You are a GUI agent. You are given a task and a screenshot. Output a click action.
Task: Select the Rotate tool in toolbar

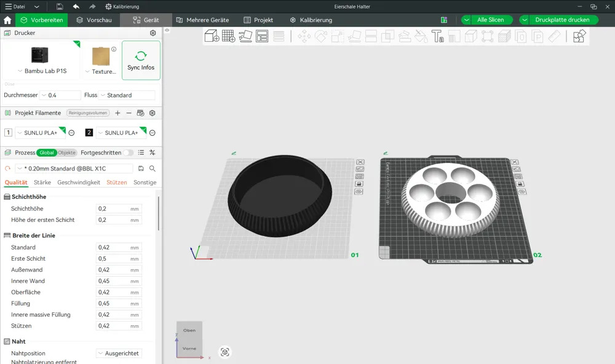point(321,36)
